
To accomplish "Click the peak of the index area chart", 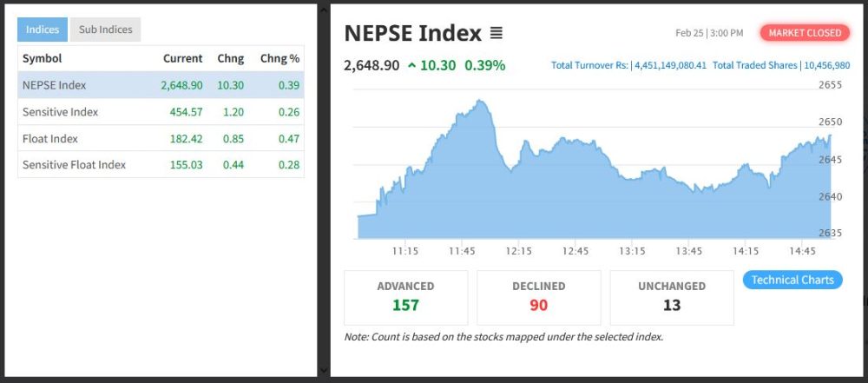I will click(x=480, y=101).
